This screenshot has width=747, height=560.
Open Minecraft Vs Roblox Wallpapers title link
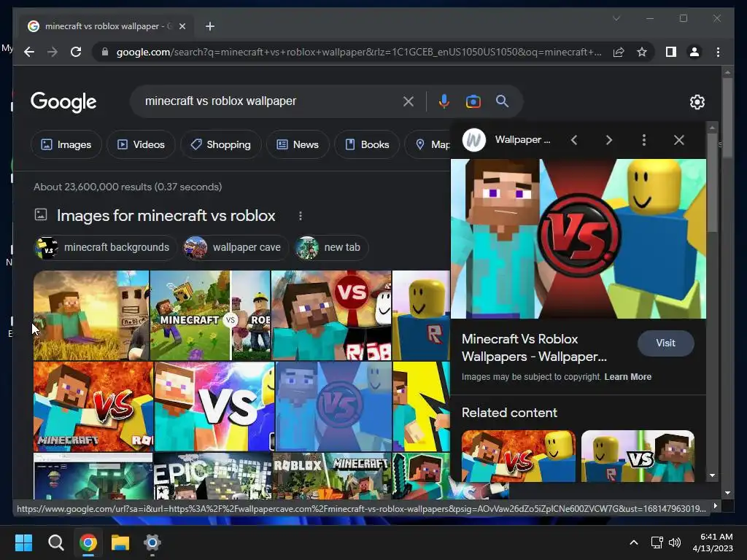tap(534, 348)
